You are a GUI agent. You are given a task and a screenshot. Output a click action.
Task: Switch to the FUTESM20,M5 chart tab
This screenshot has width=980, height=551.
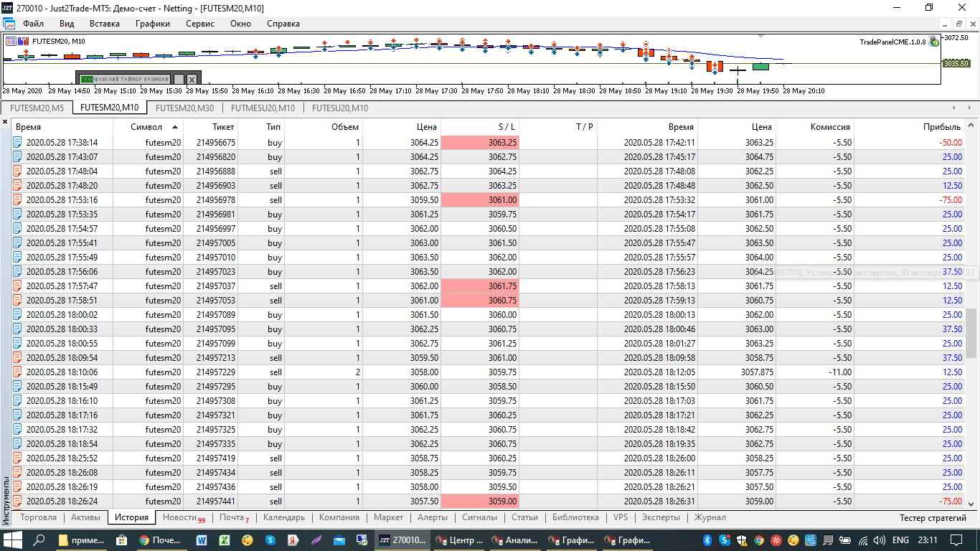click(37, 108)
